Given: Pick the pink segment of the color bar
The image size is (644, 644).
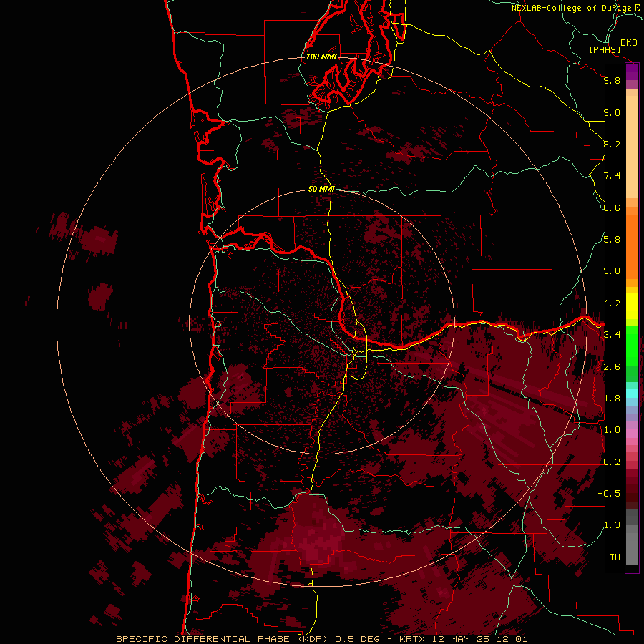Looking at the screenshot, I should tap(632, 434).
